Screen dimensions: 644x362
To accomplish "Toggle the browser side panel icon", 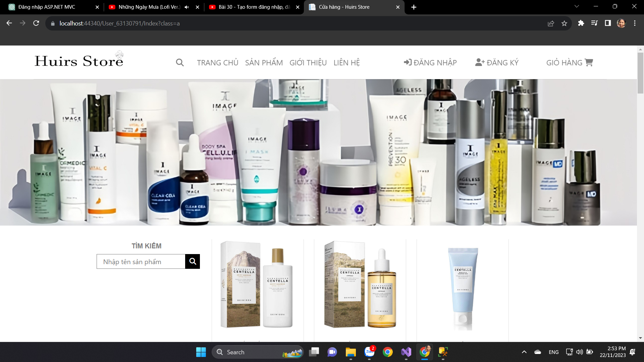I will click(608, 23).
